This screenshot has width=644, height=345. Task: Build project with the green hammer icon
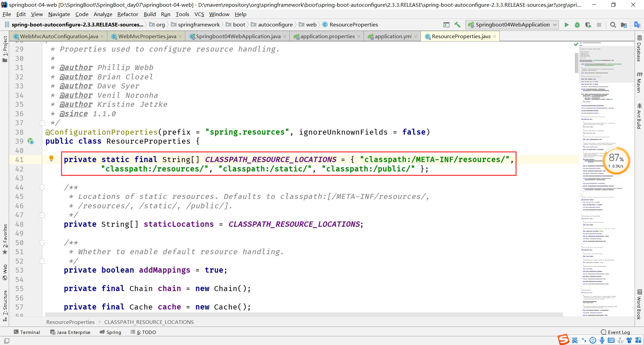457,25
